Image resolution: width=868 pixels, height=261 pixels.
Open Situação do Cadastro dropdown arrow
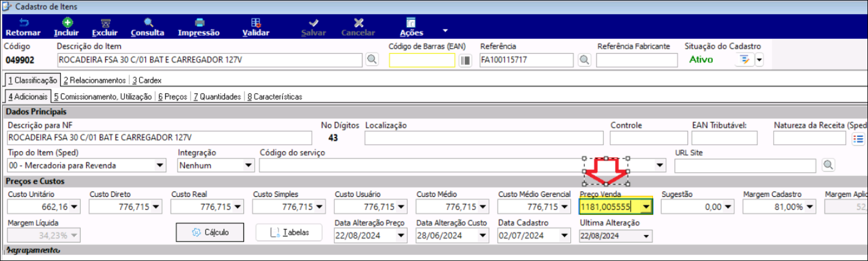(x=759, y=60)
